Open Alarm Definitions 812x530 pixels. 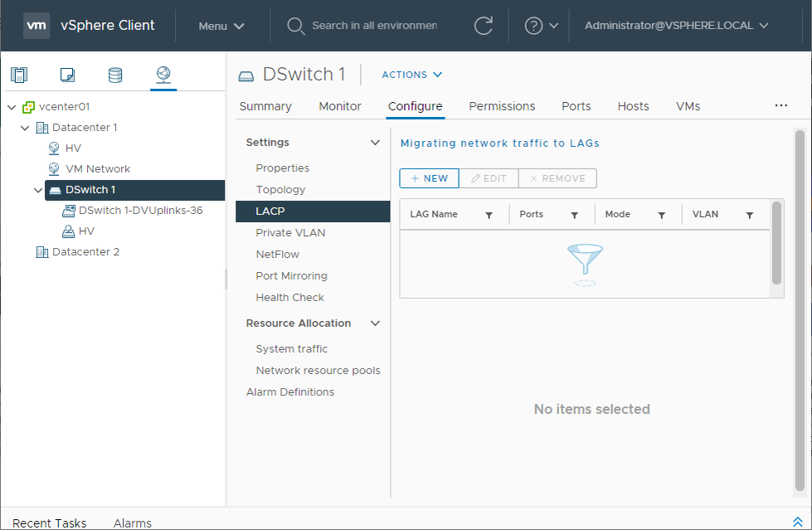point(290,392)
